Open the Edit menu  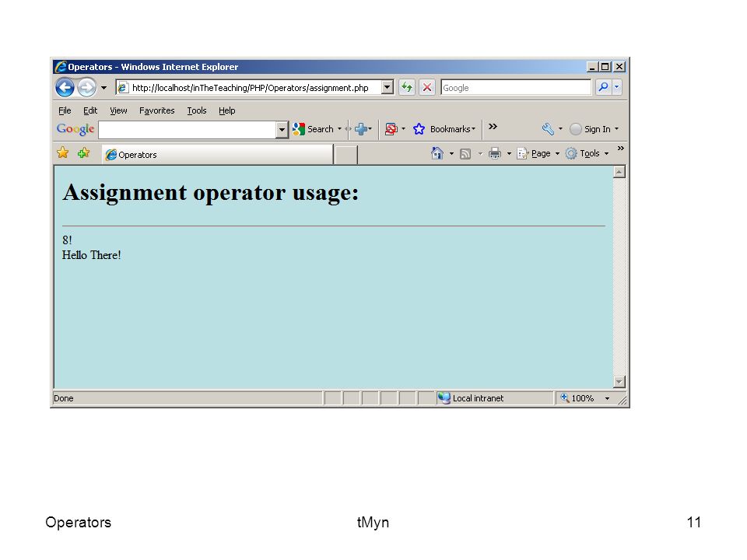tap(90, 110)
